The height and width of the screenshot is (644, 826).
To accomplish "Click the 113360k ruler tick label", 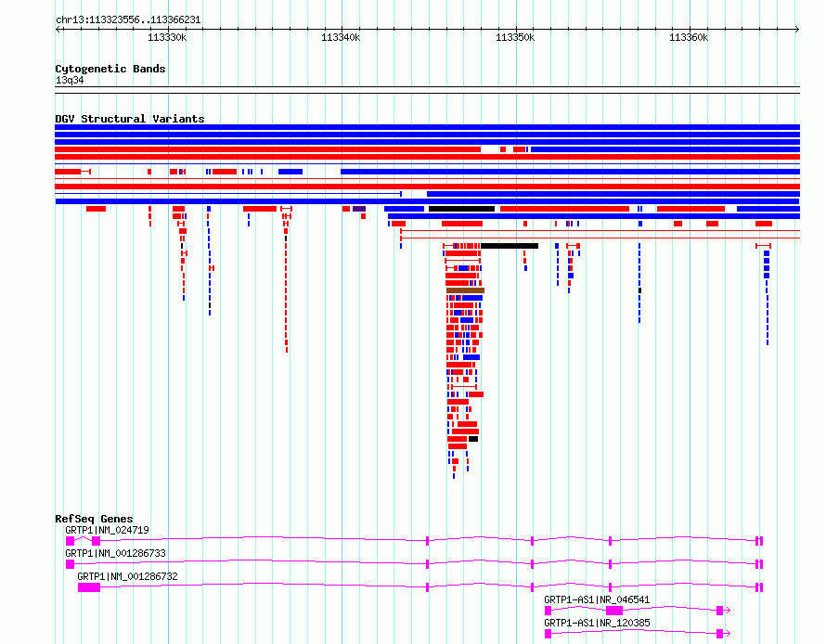I will coord(689,37).
